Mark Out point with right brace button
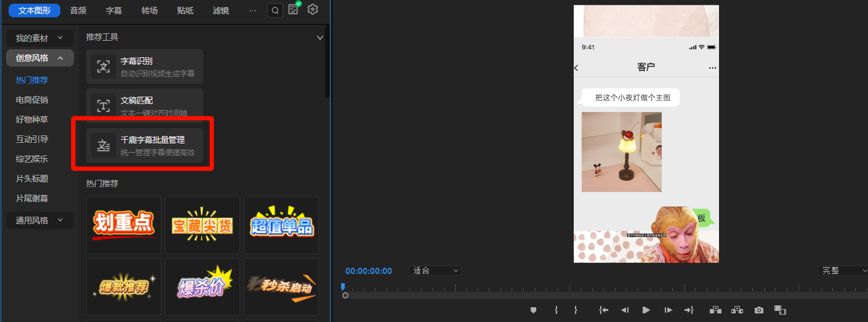 tap(576, 310)
